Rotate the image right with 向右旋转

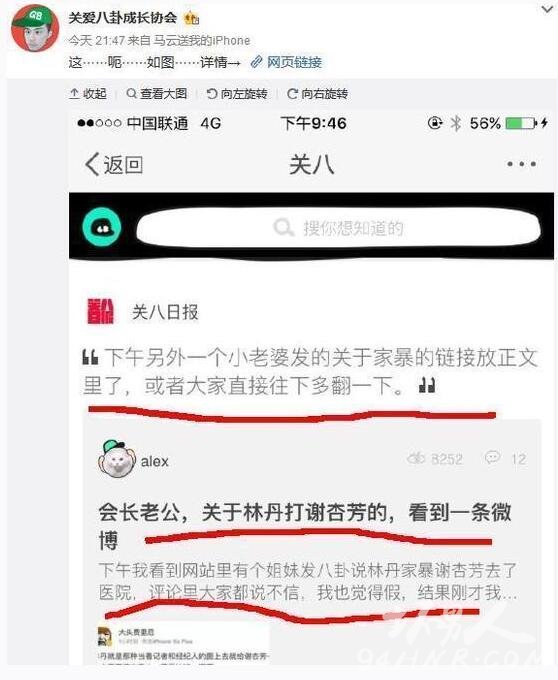(317, 94)
